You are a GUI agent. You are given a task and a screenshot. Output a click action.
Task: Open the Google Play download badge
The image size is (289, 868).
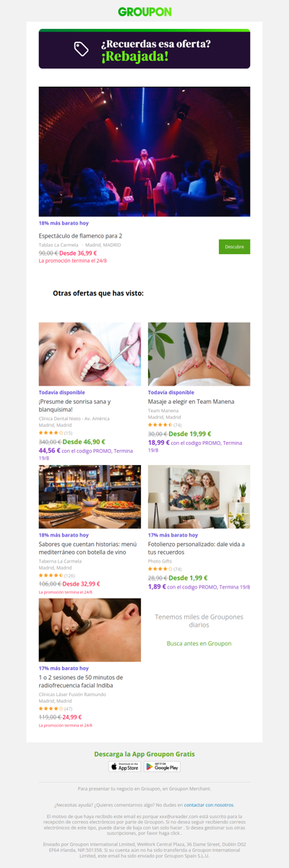163,766
